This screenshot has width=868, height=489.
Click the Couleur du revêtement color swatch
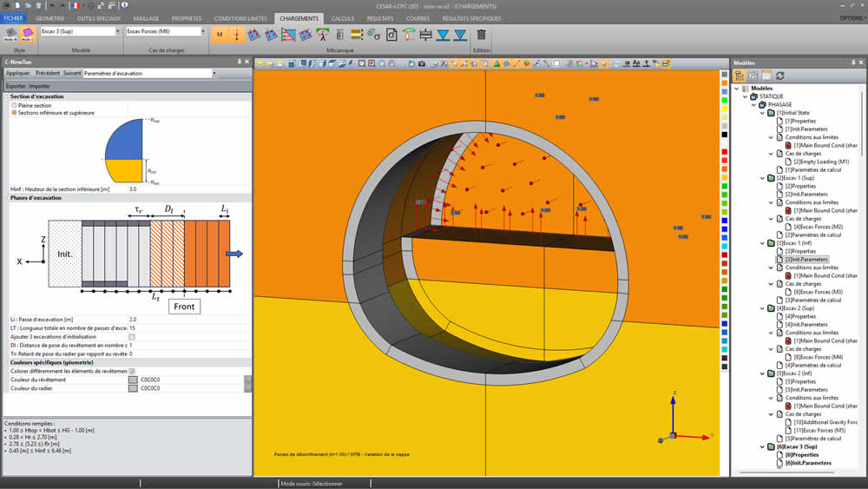[x=133, y=380]
